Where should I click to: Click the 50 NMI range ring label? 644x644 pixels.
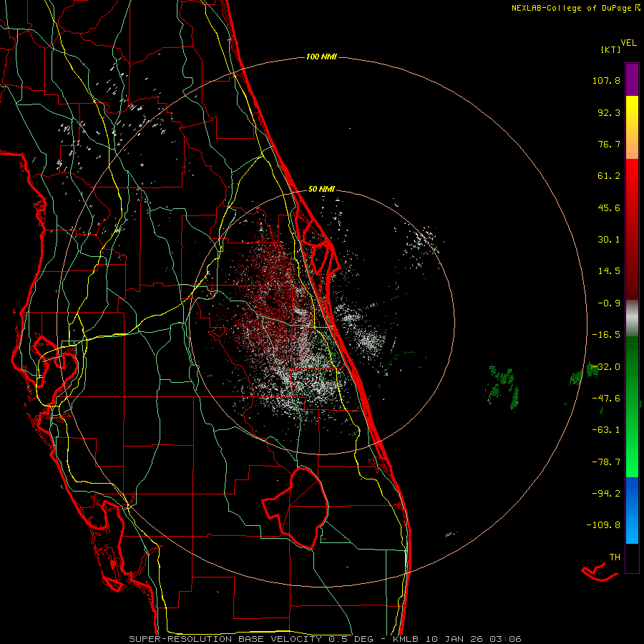(321, 189)
